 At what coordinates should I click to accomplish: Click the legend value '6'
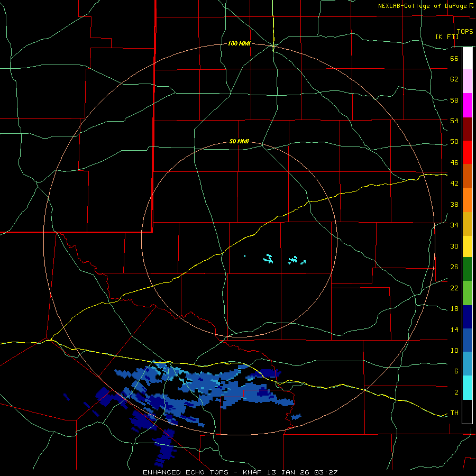point(456,371)
